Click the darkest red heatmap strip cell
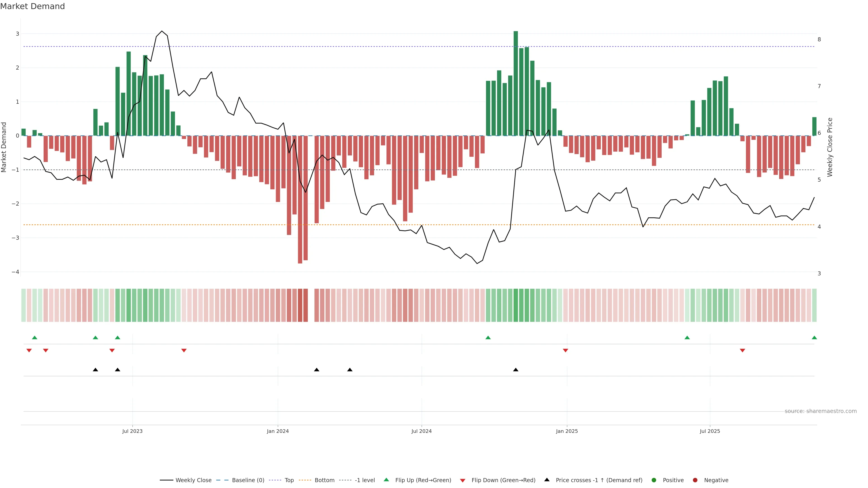868x488 pixels. coord(300,305)
